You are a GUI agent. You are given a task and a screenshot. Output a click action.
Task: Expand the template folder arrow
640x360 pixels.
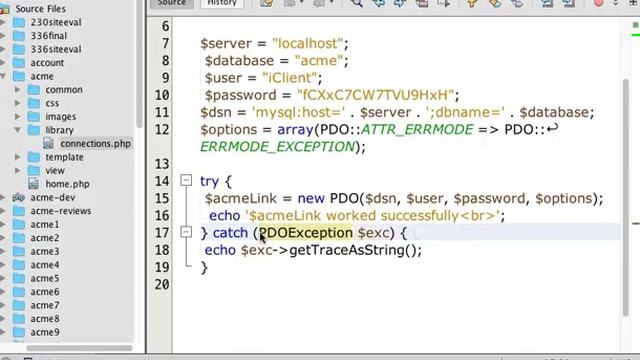tap(18, 157)
